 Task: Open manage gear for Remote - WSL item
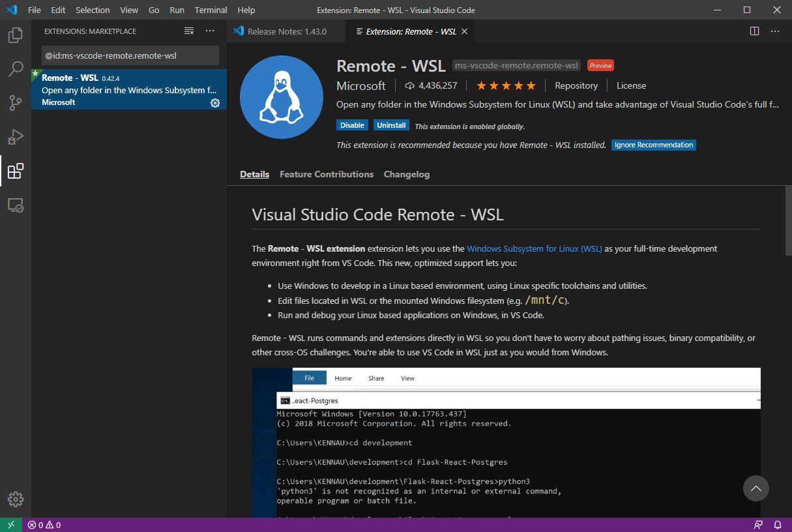pos(215,103)
